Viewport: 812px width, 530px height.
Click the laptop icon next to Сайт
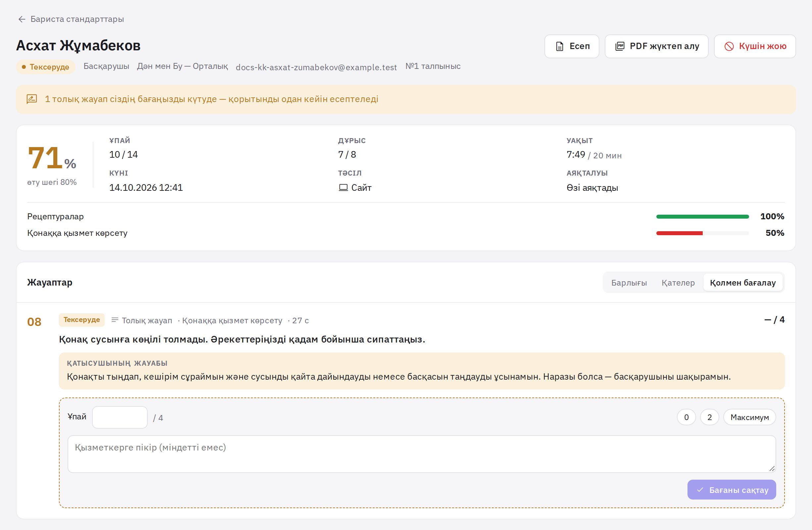point(343,188)
